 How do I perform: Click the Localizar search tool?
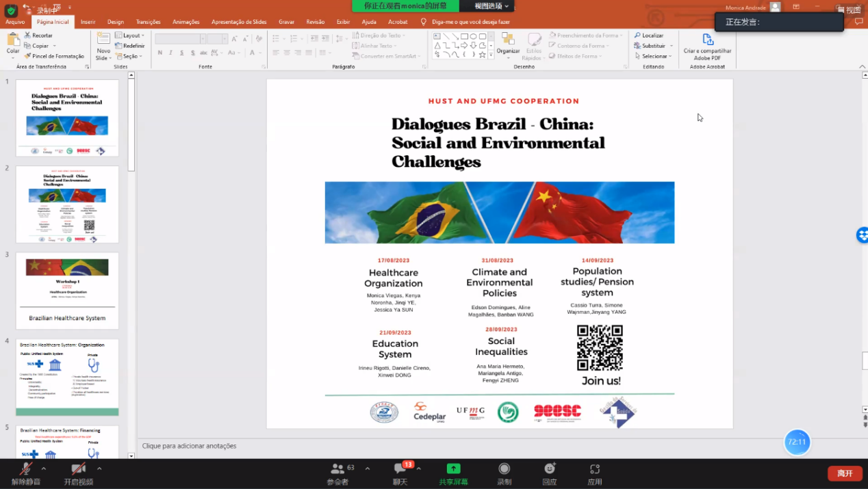[649, 36]
